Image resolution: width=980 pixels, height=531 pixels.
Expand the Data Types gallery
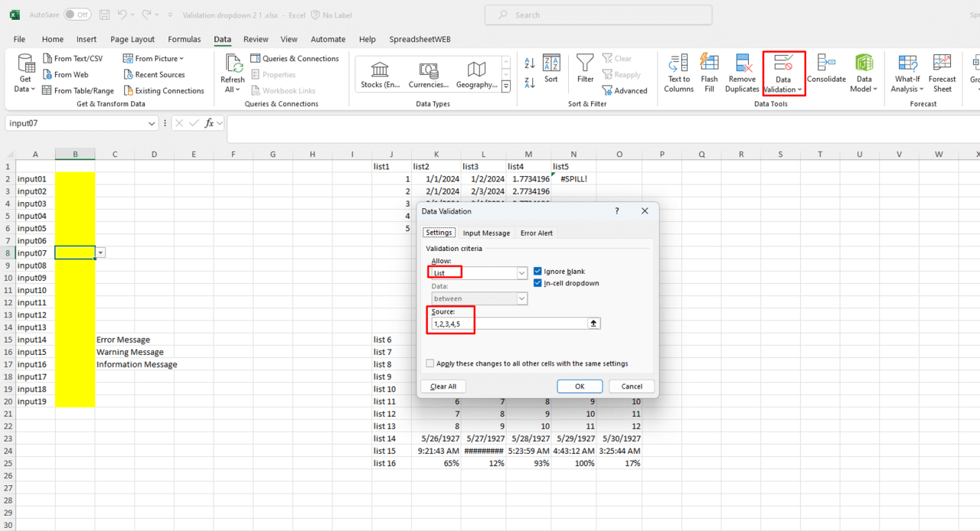click(x=506, y=86)
